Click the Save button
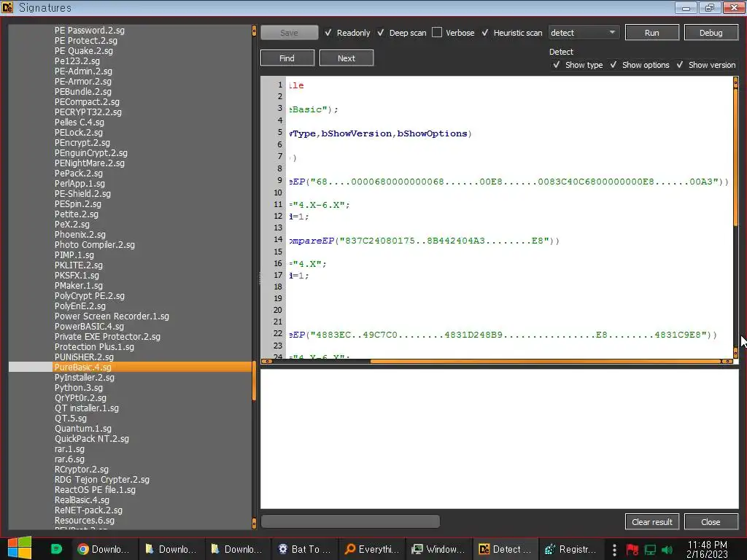The image size is (747, 560). click(289, 32)
